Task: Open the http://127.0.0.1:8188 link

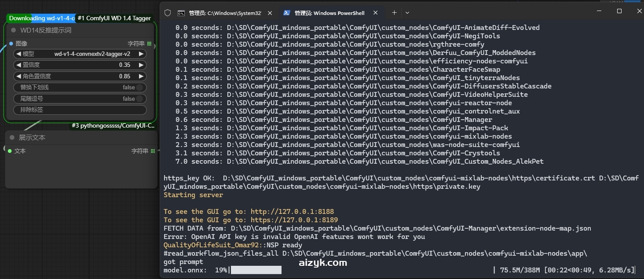Action: coord(292,211)
